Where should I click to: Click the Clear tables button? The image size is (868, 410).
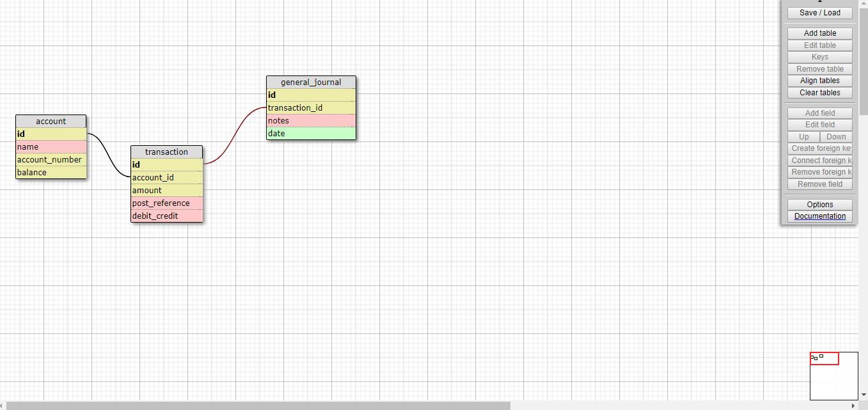click(x=819, y=93)
